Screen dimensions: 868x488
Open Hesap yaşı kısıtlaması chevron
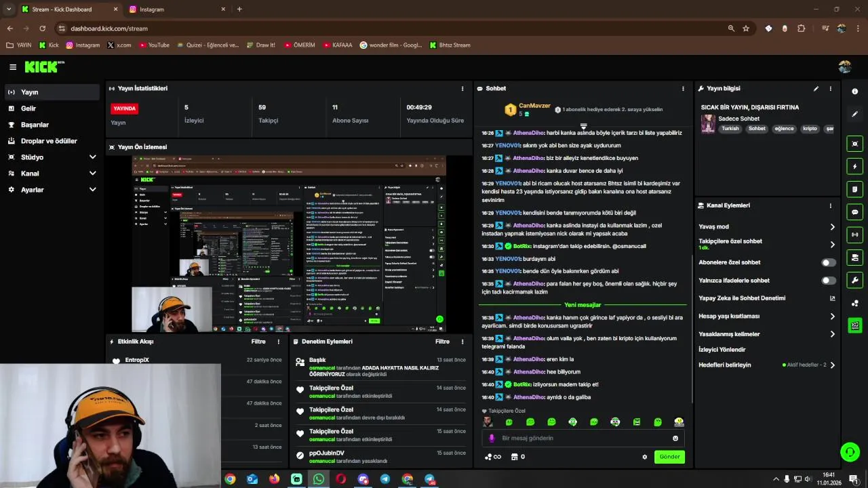pyautogui.click(x=832, y=317)
